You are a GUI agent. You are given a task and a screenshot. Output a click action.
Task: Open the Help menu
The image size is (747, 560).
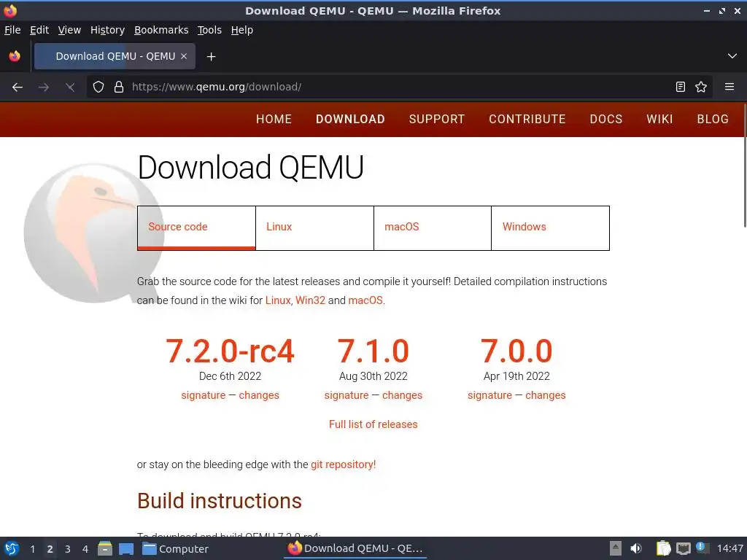242,30
